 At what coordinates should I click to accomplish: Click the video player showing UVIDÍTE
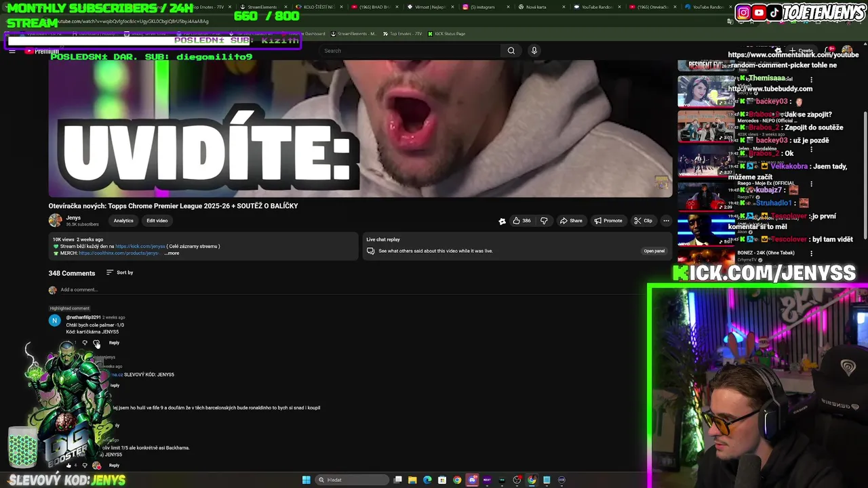tap(360, 129)
